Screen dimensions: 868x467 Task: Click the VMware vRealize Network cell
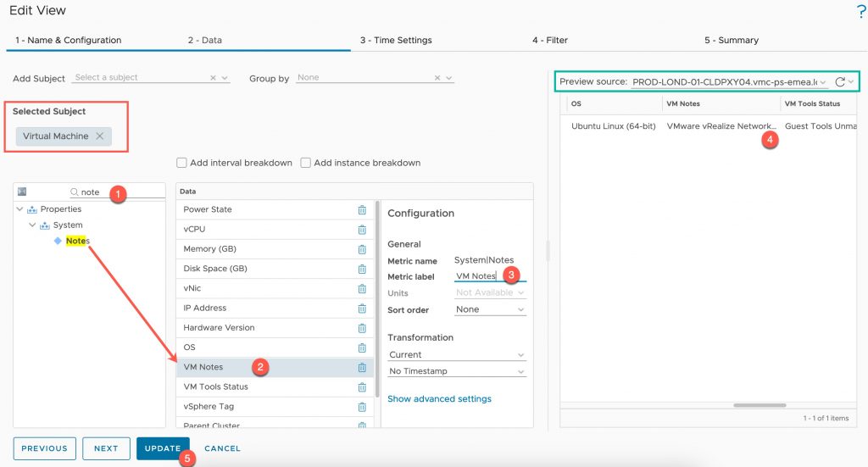click(x=721, y=126)
